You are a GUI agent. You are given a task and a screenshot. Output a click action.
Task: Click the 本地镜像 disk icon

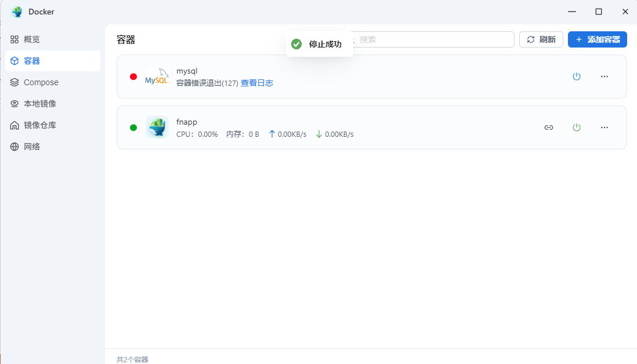(x=15, y=104)
